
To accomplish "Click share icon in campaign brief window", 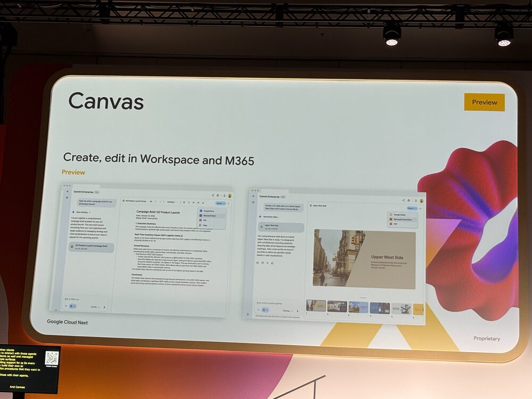I will point(212,195).
